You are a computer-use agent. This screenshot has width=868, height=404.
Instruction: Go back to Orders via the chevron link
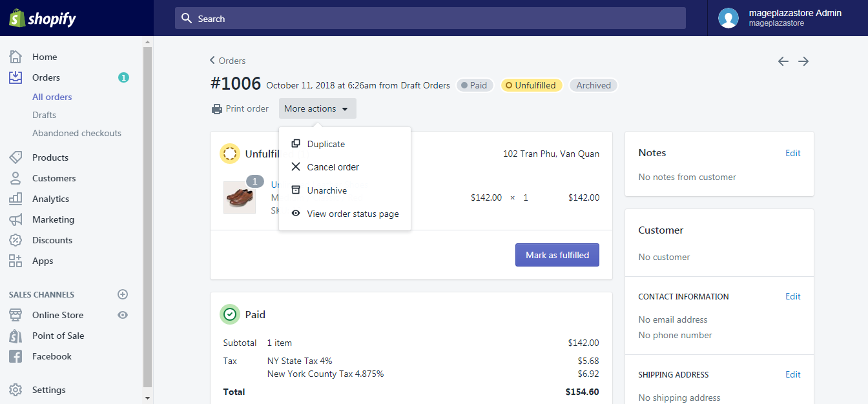click(228, 61)
